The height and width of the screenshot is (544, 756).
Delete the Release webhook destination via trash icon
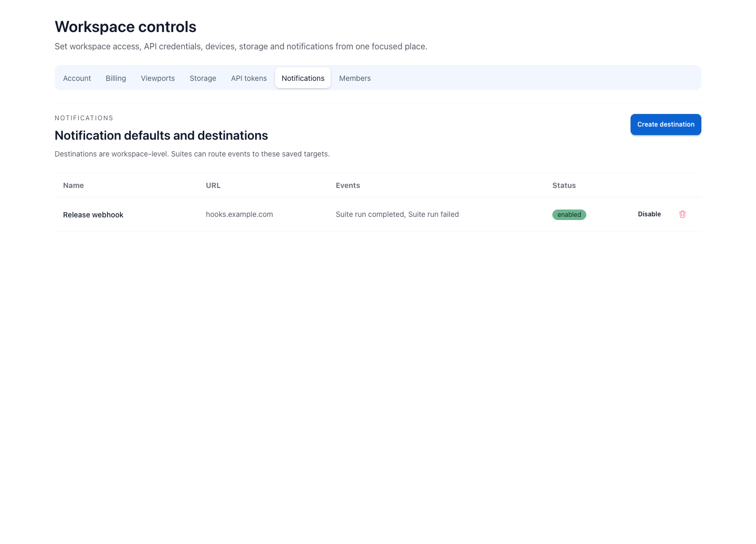coord(682,214)
